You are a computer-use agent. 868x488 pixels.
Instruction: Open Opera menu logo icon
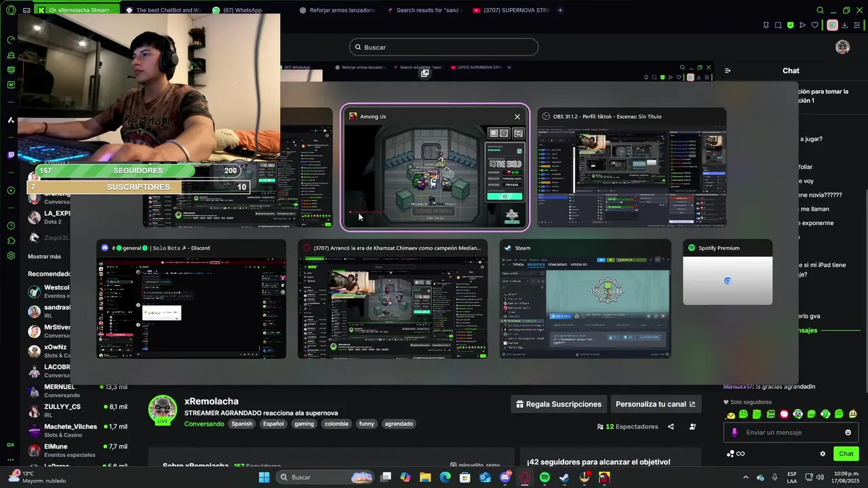coord(10,10)
